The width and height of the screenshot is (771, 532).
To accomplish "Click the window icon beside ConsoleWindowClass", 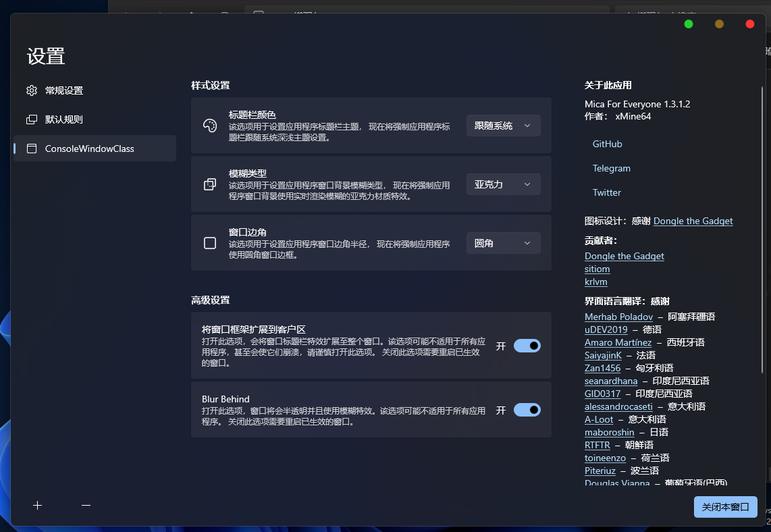I will pos(32,149).
